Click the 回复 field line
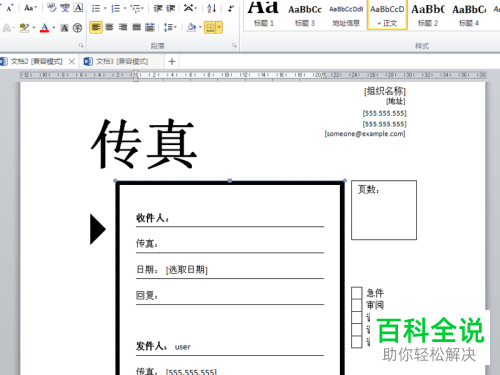The width and height of the screenshot is (500, 375). click(230, 296)
